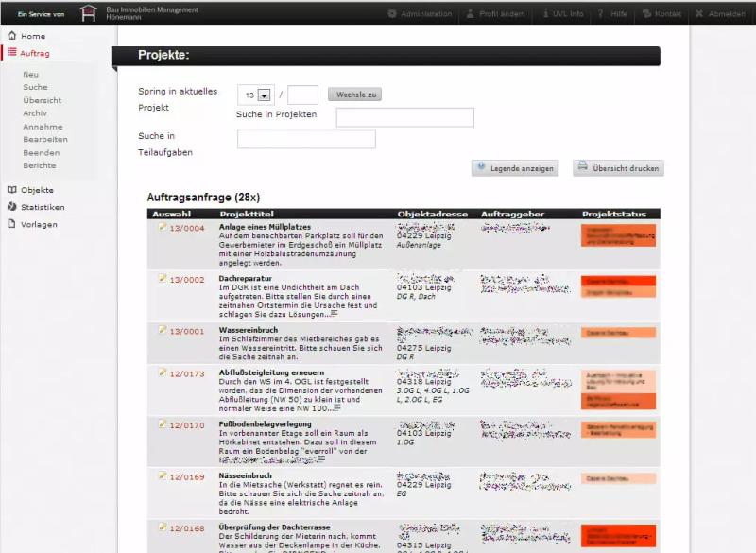Expand truncated description of Abflußsteigleitung erneuern

click(336, 407)
